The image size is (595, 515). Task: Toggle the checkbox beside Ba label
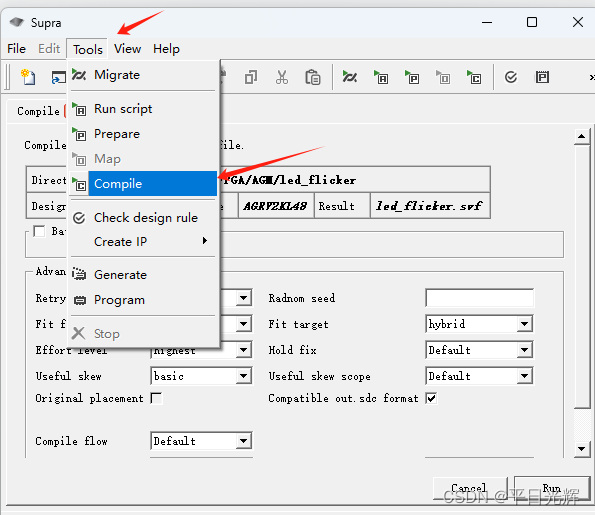[x=39, y=231]
